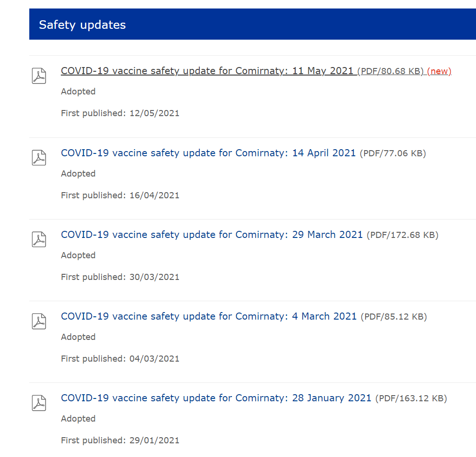
Task: Click the PDF/163.12 KB file size label
Action: (411, 398)
